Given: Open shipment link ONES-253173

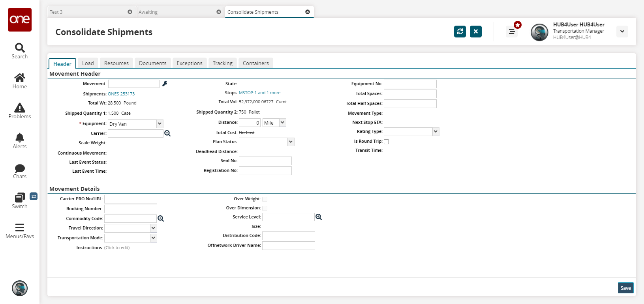Looking at the screenshot, I should pyautogui.click(x=121, y=94).
